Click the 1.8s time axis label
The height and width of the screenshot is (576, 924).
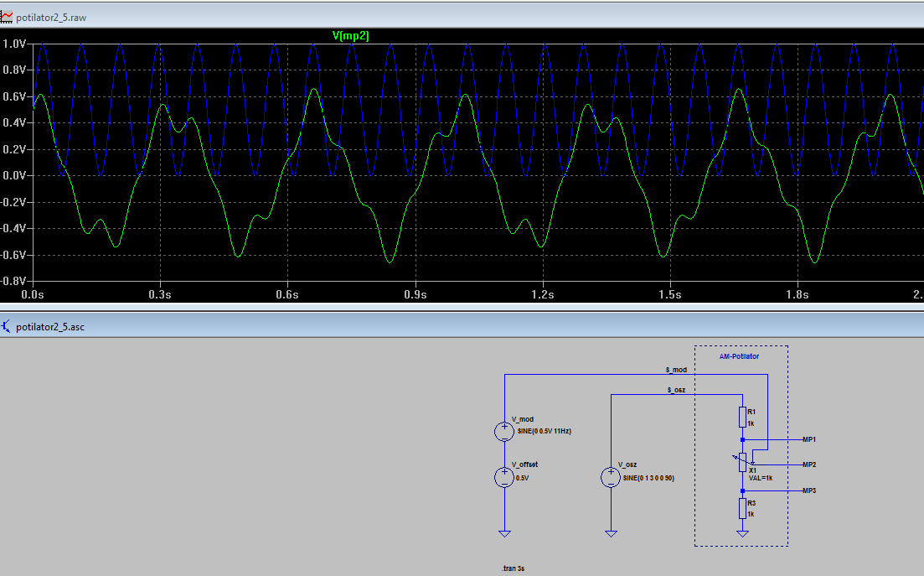coord(798,295)
